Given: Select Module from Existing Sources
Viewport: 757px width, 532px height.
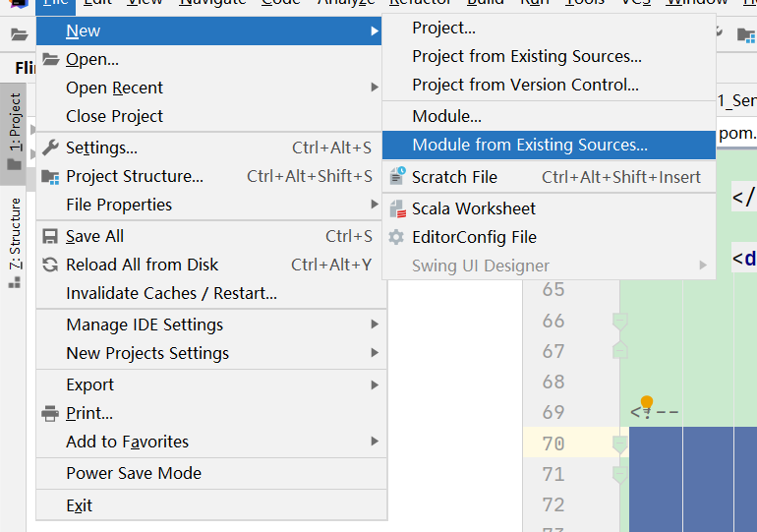Looking at the screenshot, I should [530, 145].
